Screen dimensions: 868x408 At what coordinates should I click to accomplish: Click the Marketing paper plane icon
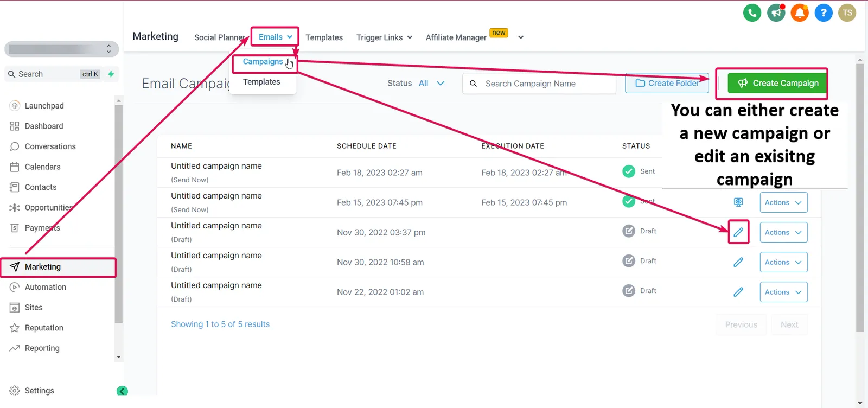tap(15, 267)
